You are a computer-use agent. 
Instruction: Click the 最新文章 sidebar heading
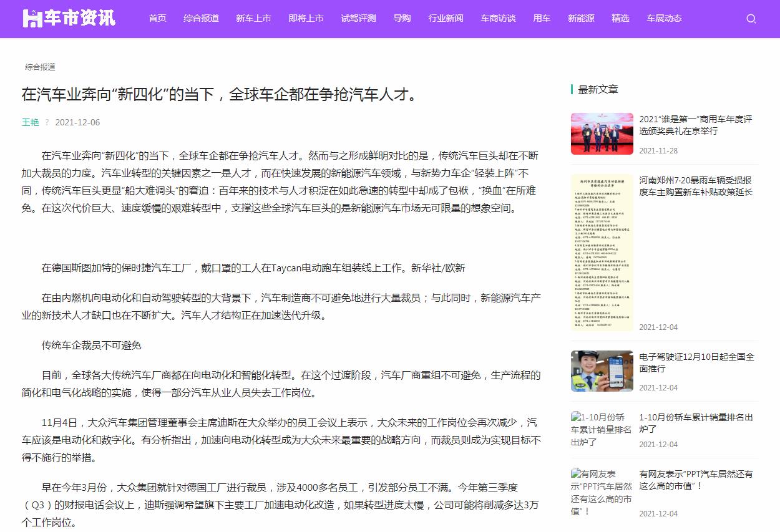[598, 89]
